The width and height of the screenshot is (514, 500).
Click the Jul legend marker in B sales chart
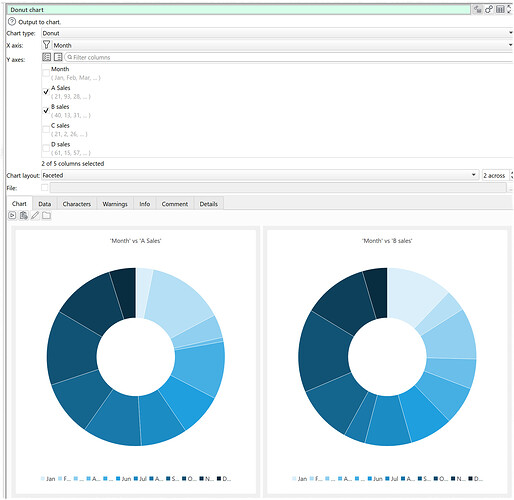[x=387, y=479]
